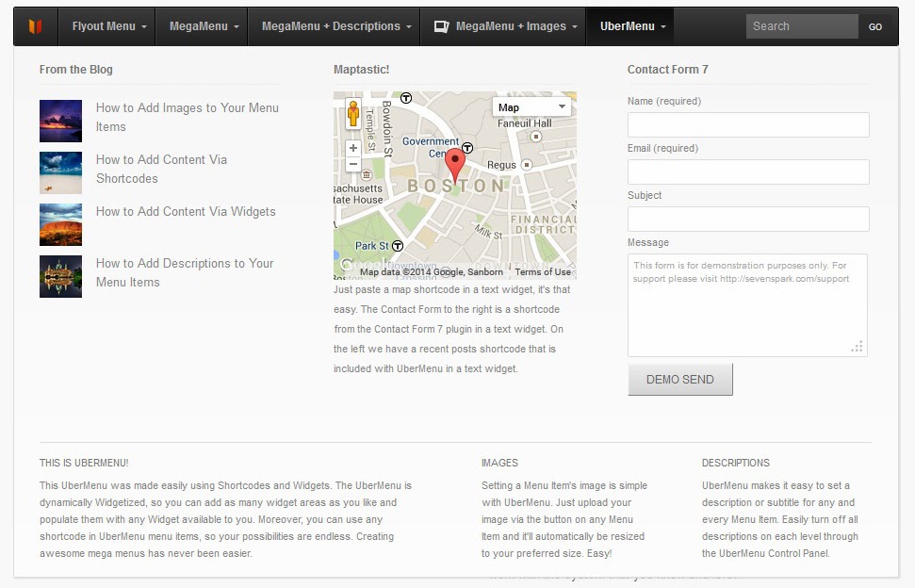Click the Uluru thumbnail for the Widgets post

[60, 224]
